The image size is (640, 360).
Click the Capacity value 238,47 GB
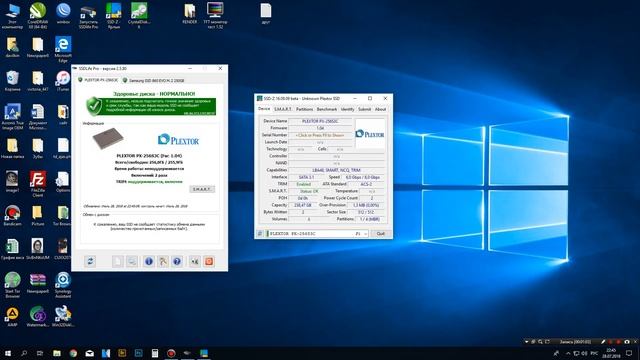point(303,205)
